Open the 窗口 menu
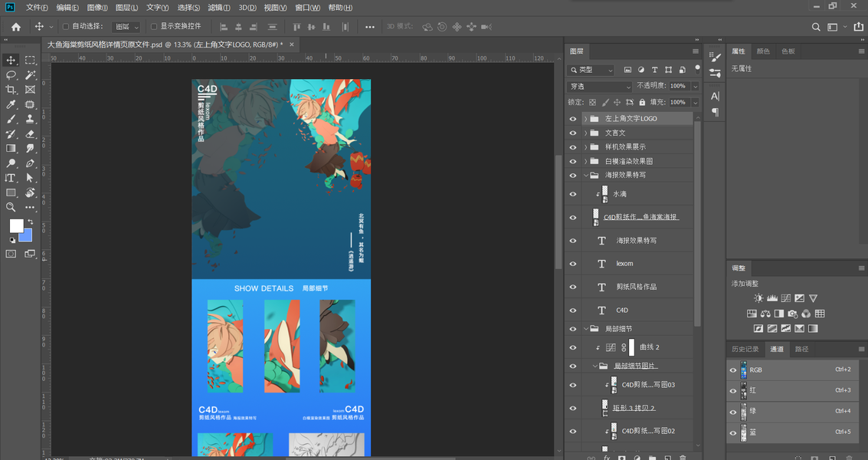868x460 pixels. point(308,8)
